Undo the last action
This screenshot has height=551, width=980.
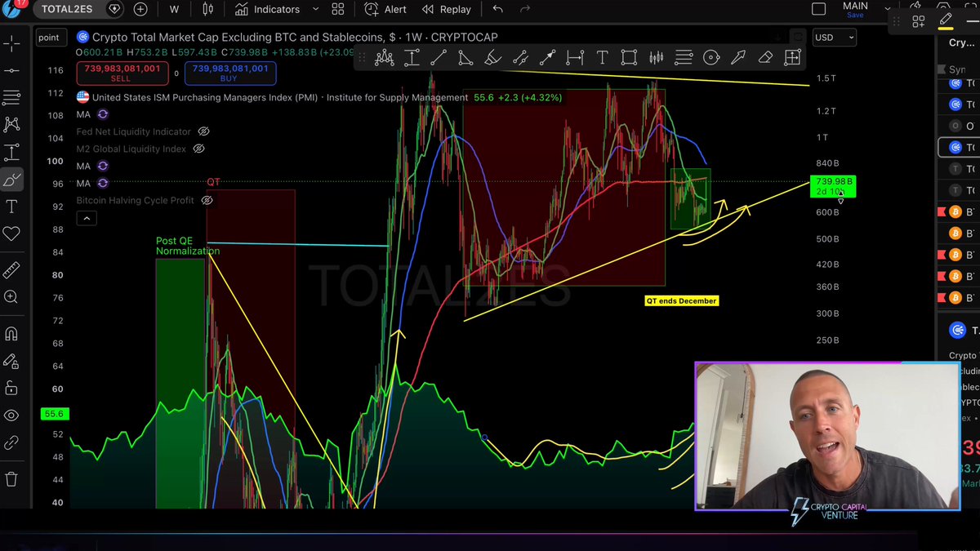pyautogui.click(x=497, y=9)
